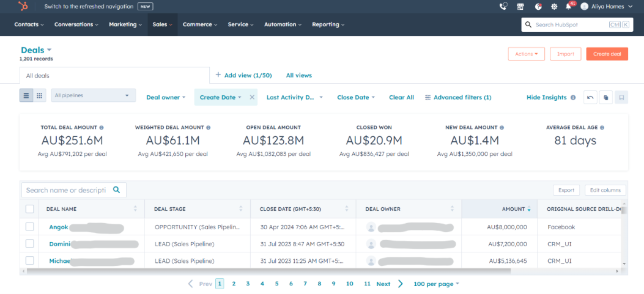Switch to list view icon
The width and height of the screenshot is (644, 294).
point(26,96)
